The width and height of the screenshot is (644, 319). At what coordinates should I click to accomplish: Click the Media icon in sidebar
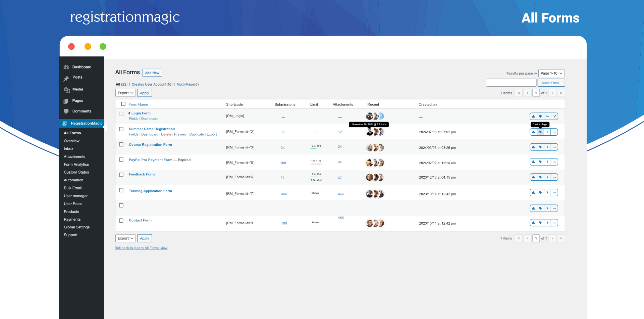coord(67,90)
